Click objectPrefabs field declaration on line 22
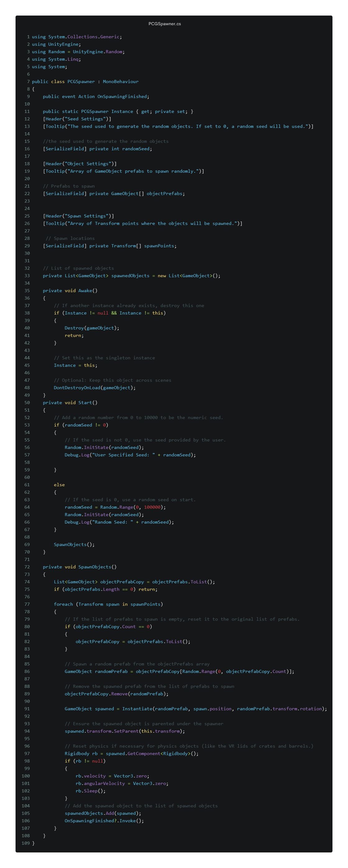 (165, 194)
